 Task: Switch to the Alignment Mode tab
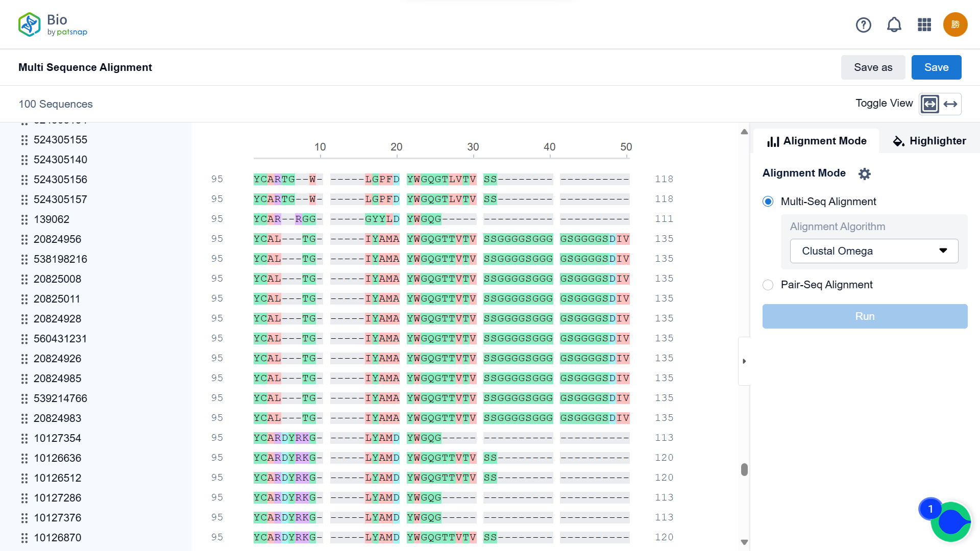click(817, 141)
